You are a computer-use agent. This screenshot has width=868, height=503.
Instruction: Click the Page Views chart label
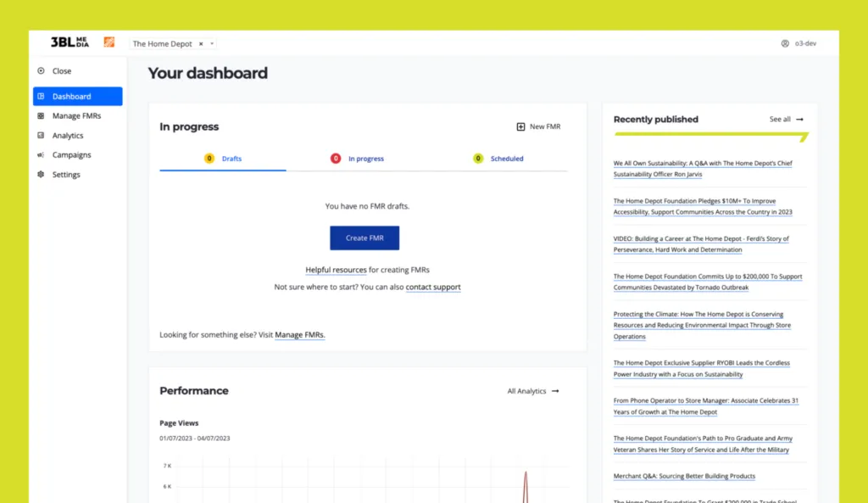coord(179,422)
